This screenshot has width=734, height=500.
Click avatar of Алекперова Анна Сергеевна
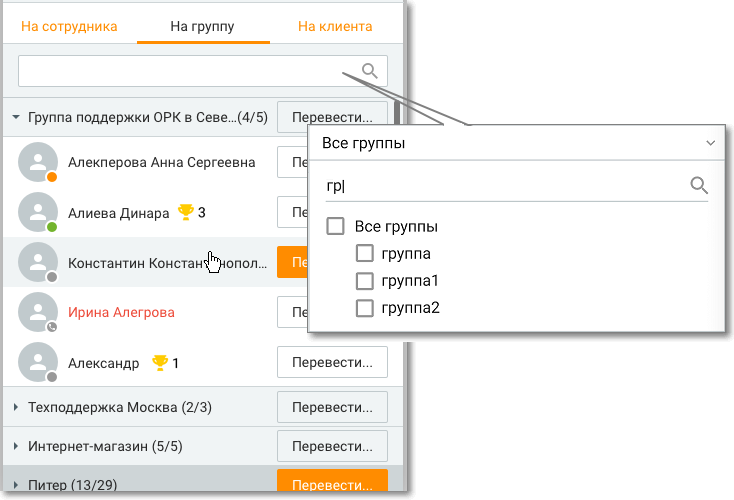[38, 162]
